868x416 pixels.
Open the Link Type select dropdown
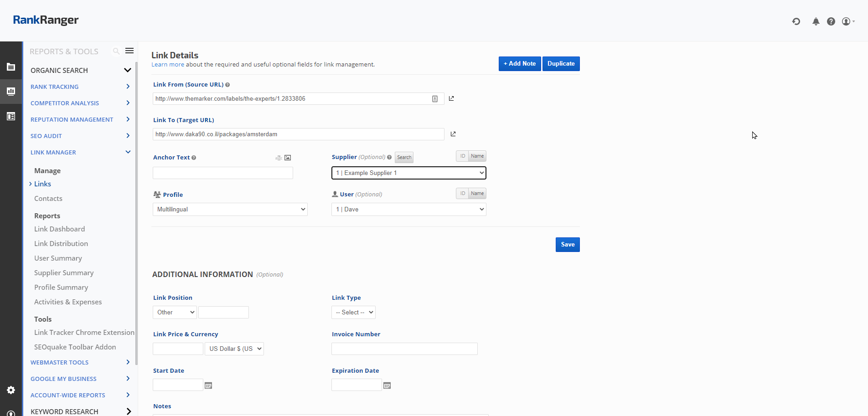coord(353,313)
